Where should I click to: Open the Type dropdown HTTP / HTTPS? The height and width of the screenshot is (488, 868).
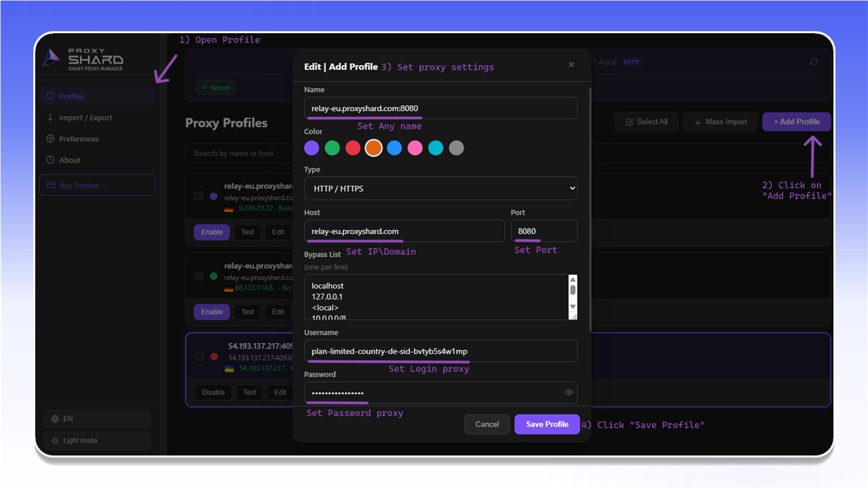pyautogui.click(x=441, y=188)
